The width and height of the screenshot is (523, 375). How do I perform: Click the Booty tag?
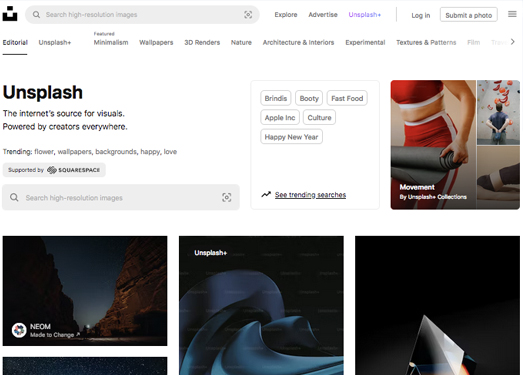tap(309, 98)
